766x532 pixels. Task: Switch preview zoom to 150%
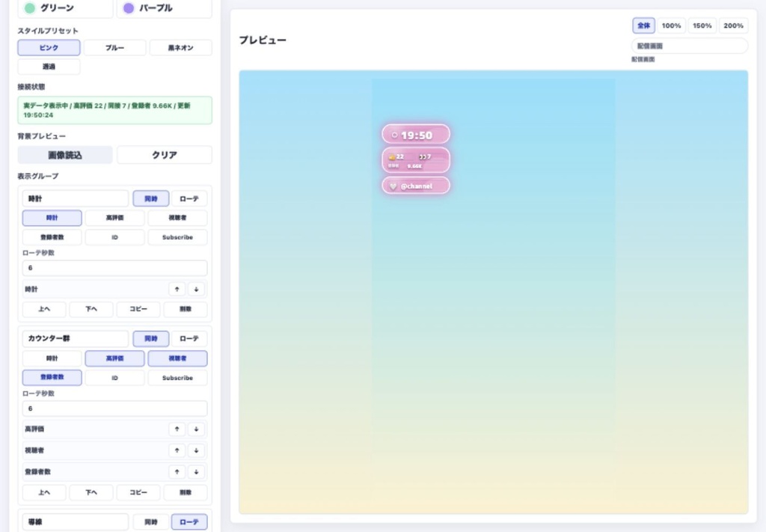(x=702, y=25)
